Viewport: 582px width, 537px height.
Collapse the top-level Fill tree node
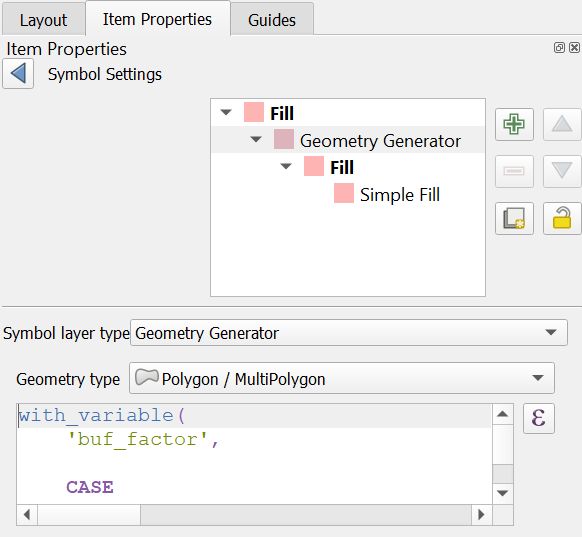click(x=226, y=112)
